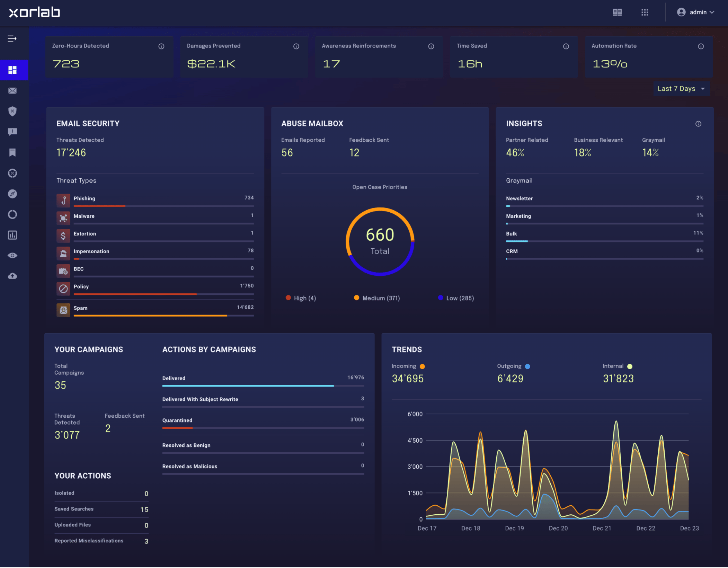Open the circled-X sidebar icon
The image size is (728, 568).
pyautogui.click(x=12, y=173)
